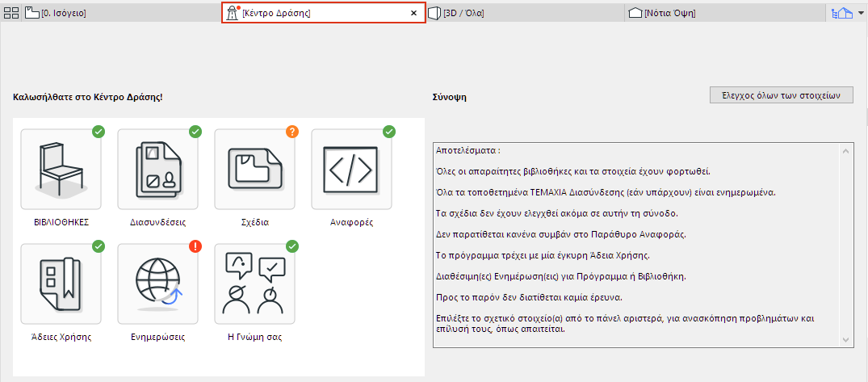Click the results scrollbar up arrow
868x382 pixels.
coord(845,150)
